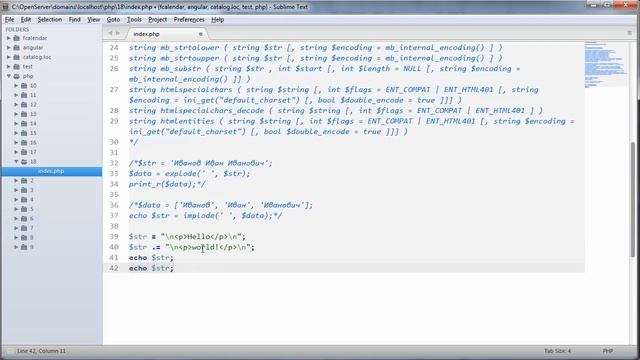Image resolution: width=640 pixels, height=360 pixels.
Task: Select folder 2 label in sidebar
Action: pos(32,180)
